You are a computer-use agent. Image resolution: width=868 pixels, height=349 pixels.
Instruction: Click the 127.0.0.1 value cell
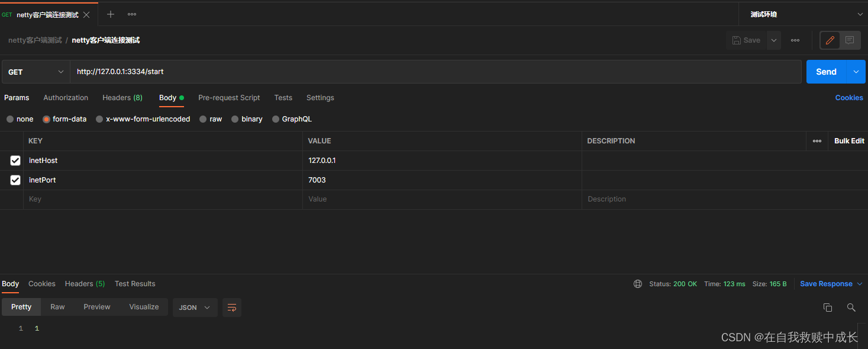(442, 161)
